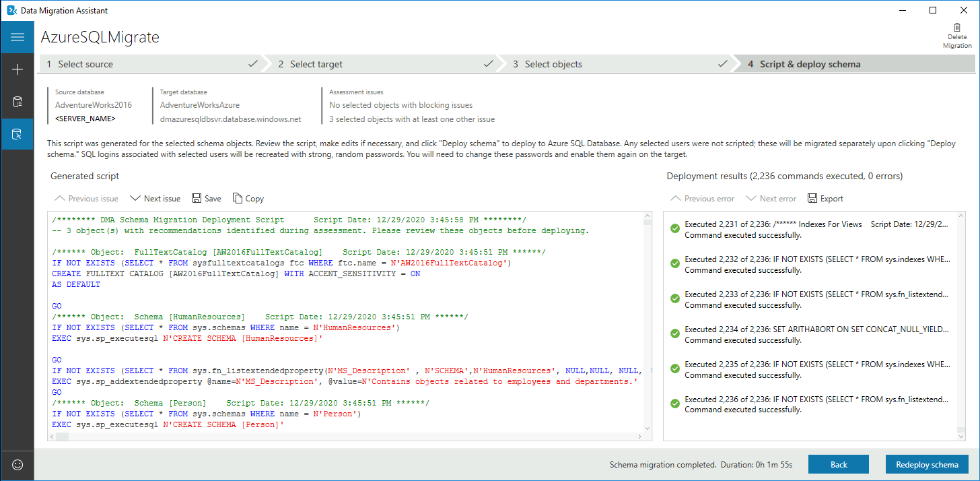Open the Assessments database icon in sidebar
This screenshot has height=481, width=980.
[17, 102]
